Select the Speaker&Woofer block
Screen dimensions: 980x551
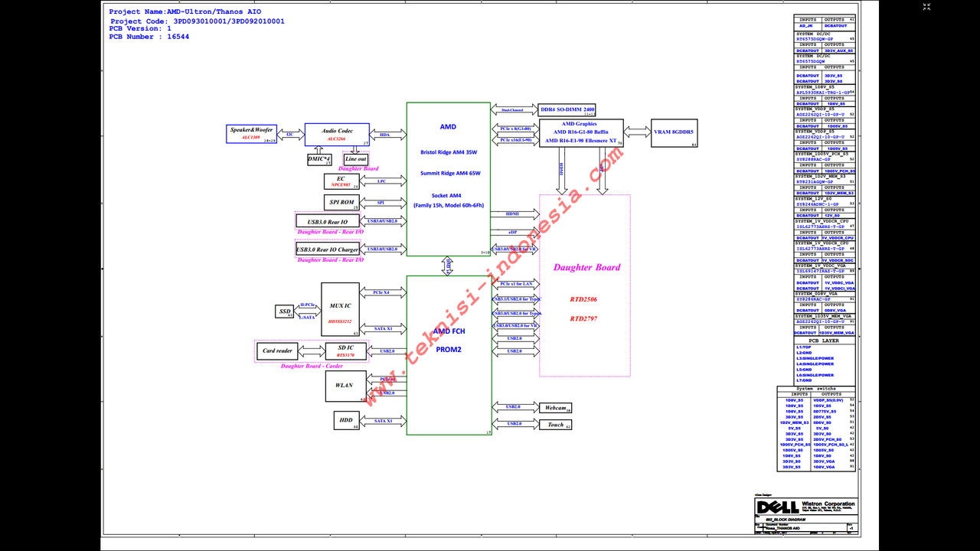point(252,133)
